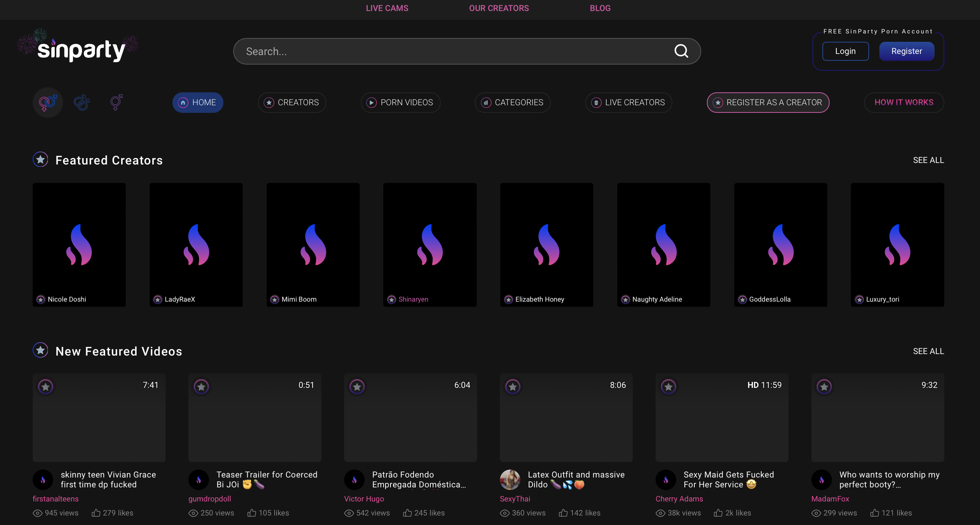Open LIVE CAMS in top menu
This screenshot has height=525, width=980.
point(387,8)
